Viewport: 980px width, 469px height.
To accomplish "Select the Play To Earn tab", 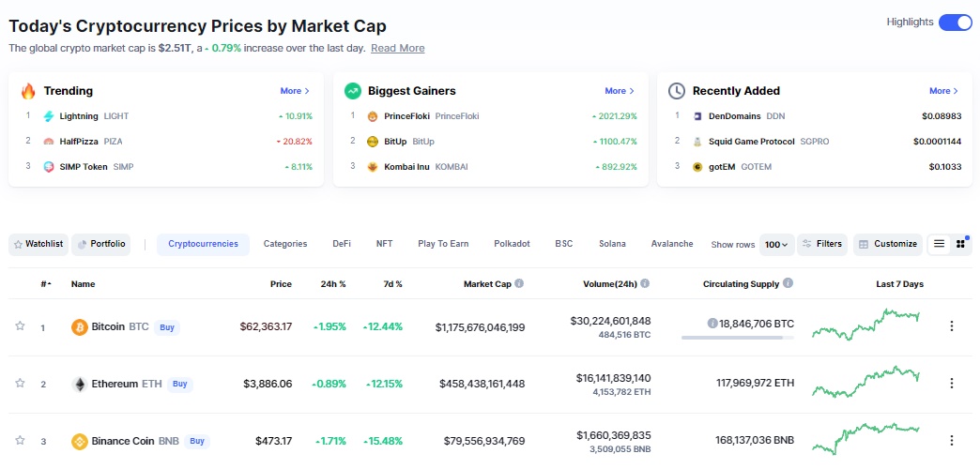I will [443, 244].
